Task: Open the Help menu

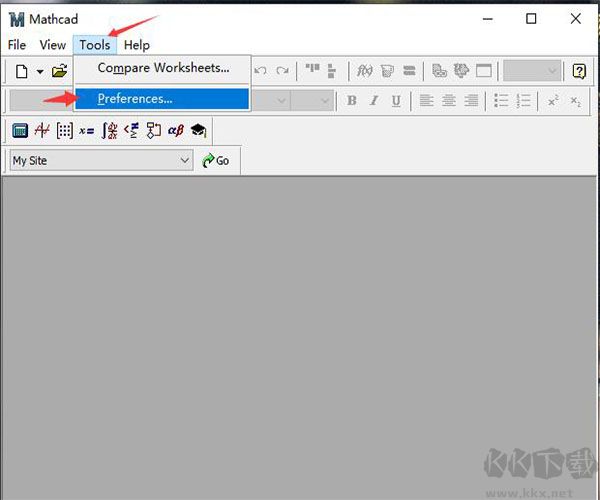Action: tap(137, 45)
